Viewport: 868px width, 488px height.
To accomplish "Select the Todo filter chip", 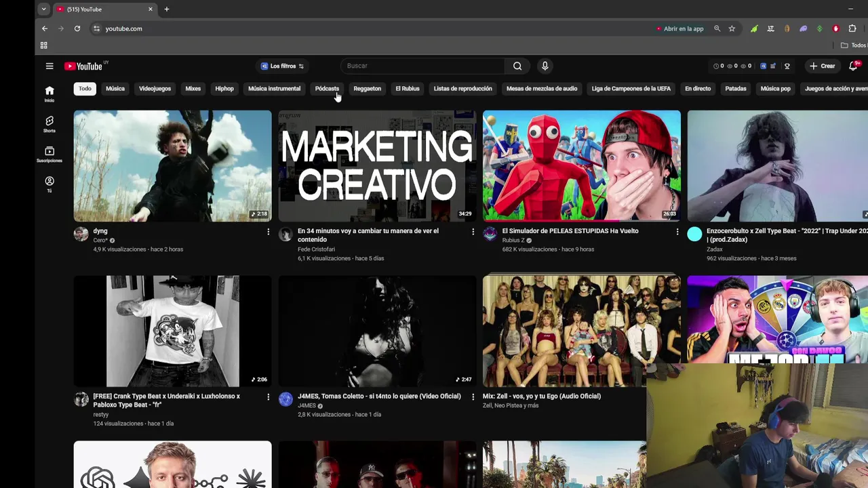I will pyautogui.click(x=85, y=89).
